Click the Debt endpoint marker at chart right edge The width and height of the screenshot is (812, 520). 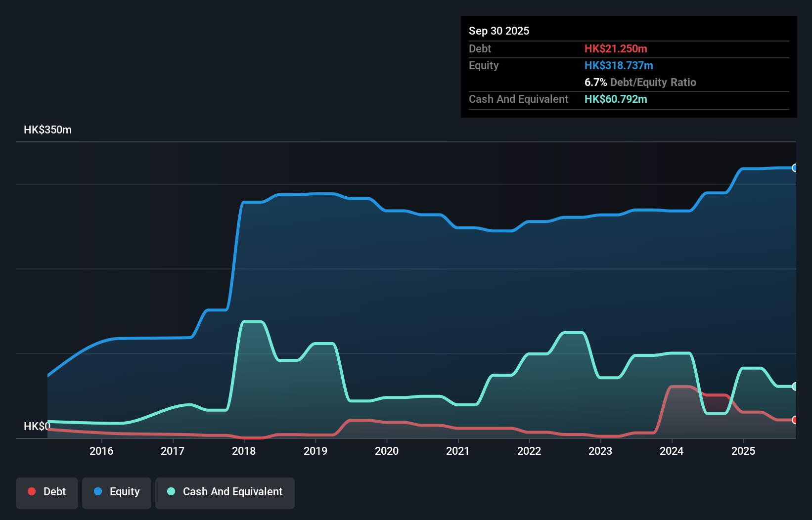coord(795,421)
